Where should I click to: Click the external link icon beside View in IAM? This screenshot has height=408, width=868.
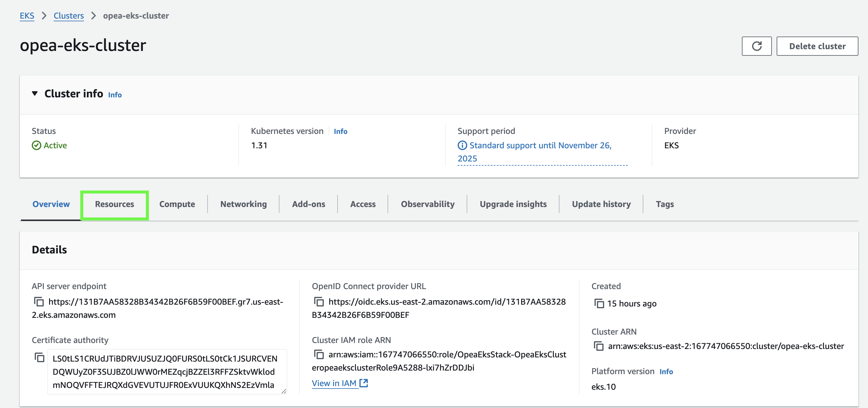tap(364, 383)
